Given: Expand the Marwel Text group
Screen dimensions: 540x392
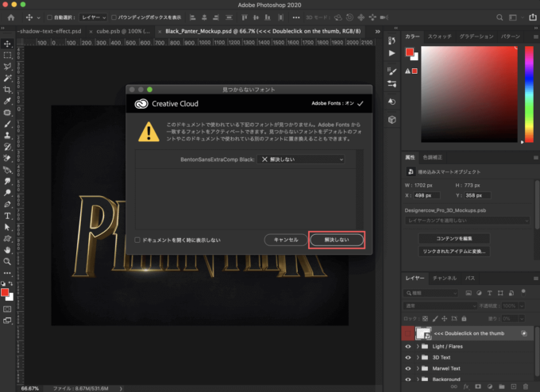Looking at the screenshot, I should [418, 369].
